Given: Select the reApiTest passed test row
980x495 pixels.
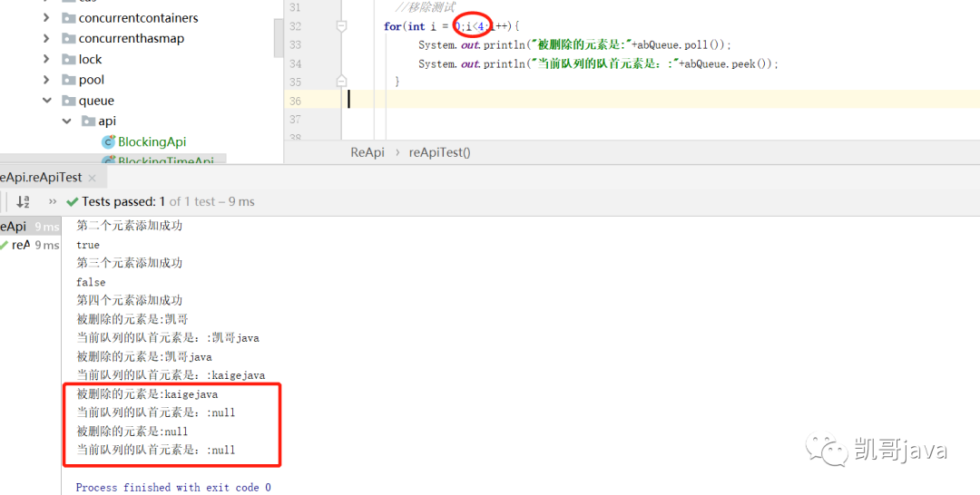Looking at the screenshot, I should pyautogui.click(x=30, y=246).
